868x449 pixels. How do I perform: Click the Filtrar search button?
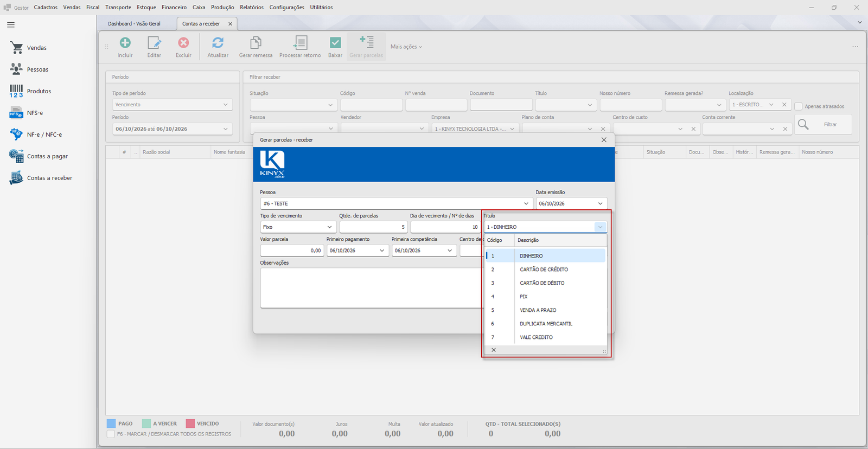[823, 125]
